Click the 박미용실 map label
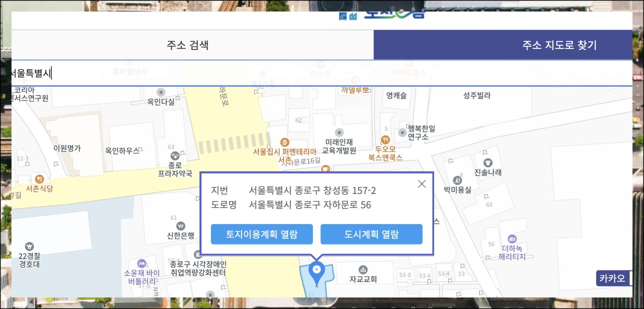Viewport: 644px width, 309px height. point(457,190)
